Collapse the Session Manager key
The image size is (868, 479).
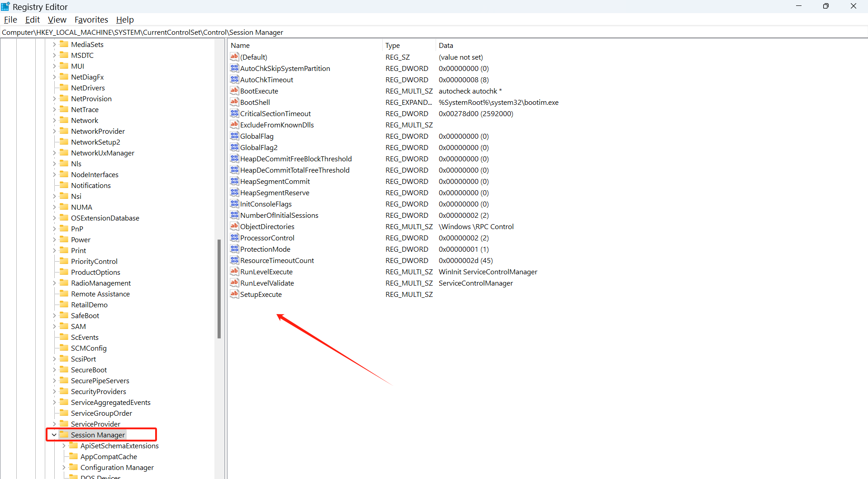coord(54,435)
